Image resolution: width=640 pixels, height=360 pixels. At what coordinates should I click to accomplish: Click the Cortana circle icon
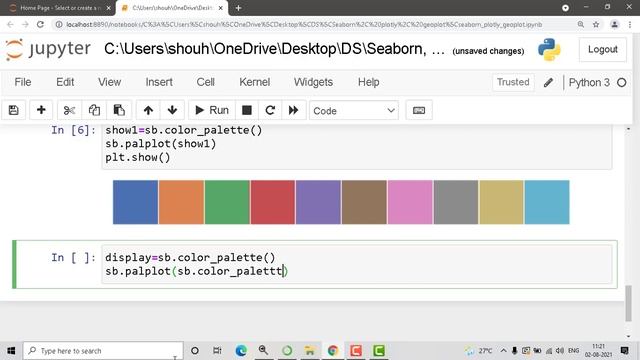pyautogui.click(x=195, y=351)
